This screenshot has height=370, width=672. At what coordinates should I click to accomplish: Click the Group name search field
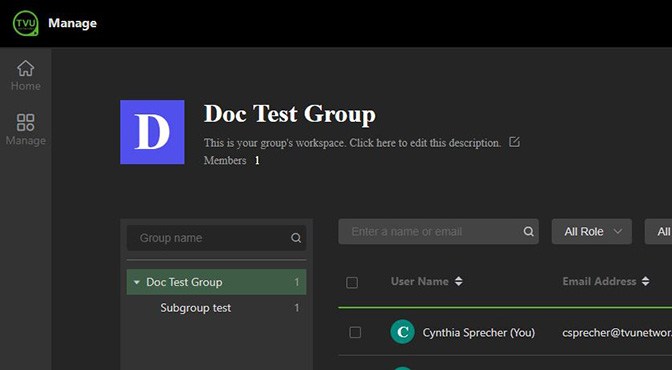pos(216,238)
